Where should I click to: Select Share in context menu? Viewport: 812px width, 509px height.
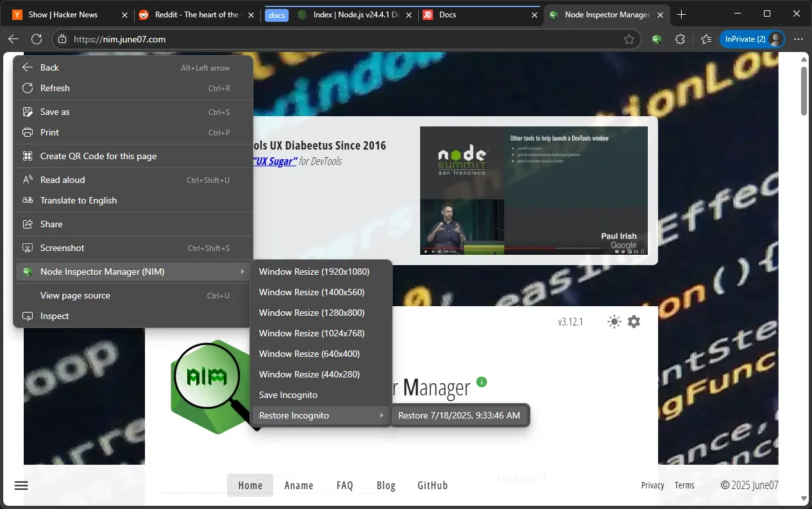[133, 224]
